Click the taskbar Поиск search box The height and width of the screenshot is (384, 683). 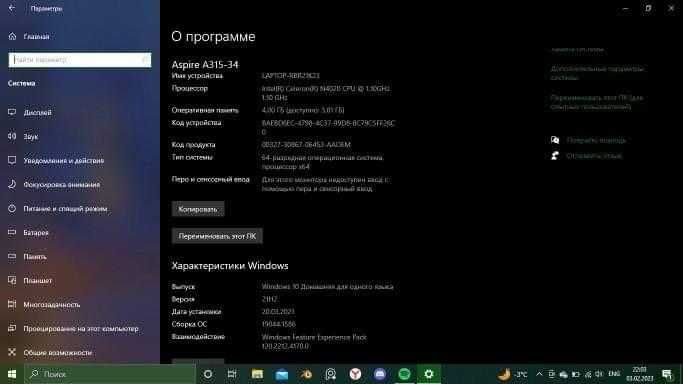click(x=110, y=374)
